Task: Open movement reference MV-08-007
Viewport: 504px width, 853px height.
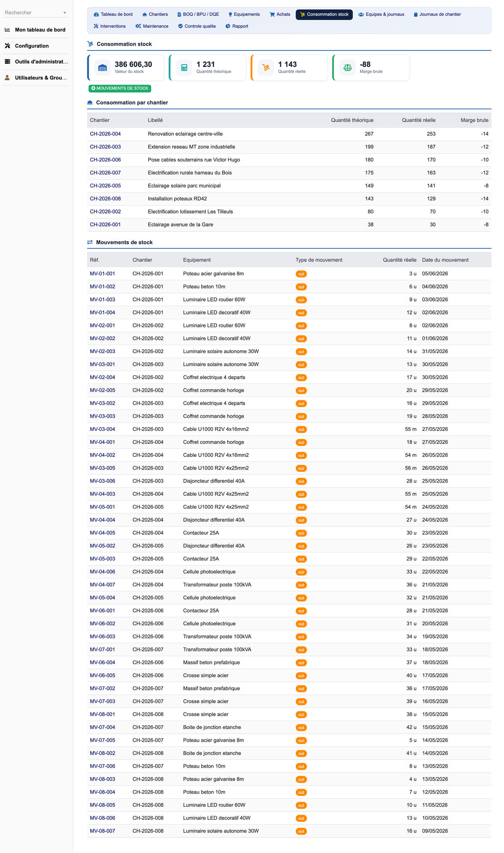Action: click(x=102, y=831)
